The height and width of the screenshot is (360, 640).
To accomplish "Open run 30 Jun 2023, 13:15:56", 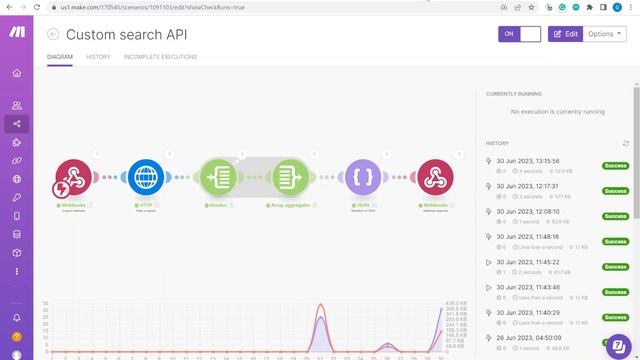I will tap(528, 161).
